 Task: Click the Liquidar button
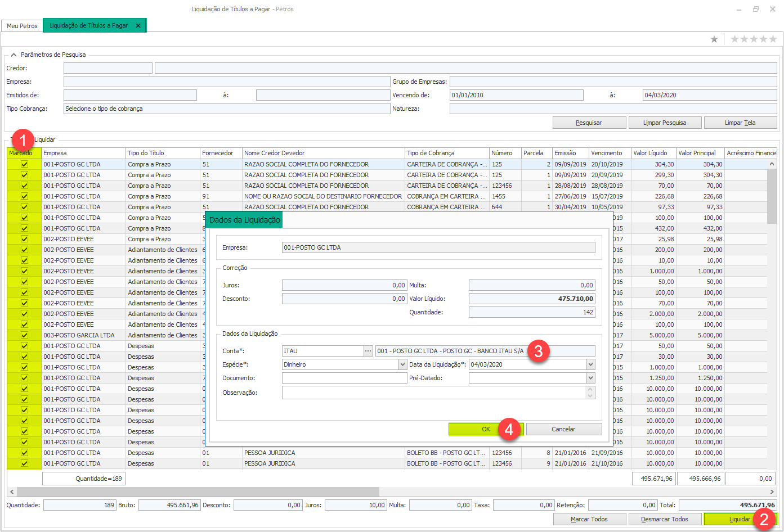(740, 519)
